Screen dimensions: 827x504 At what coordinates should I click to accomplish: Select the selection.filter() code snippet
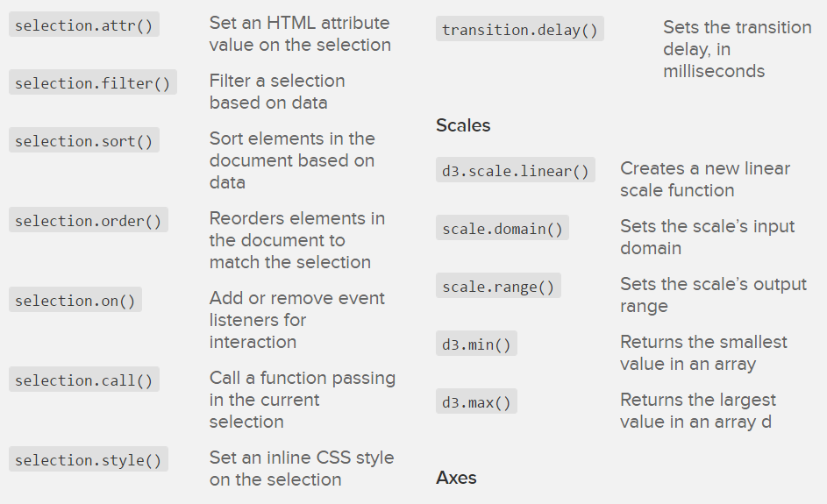click(93, 83)
